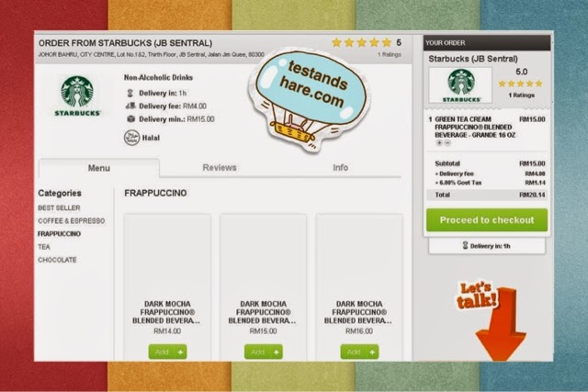Add the RM15.00 Dark Mocha Frappuccino
The width and height of the screenshot is (588, 392).
[264, 352]
